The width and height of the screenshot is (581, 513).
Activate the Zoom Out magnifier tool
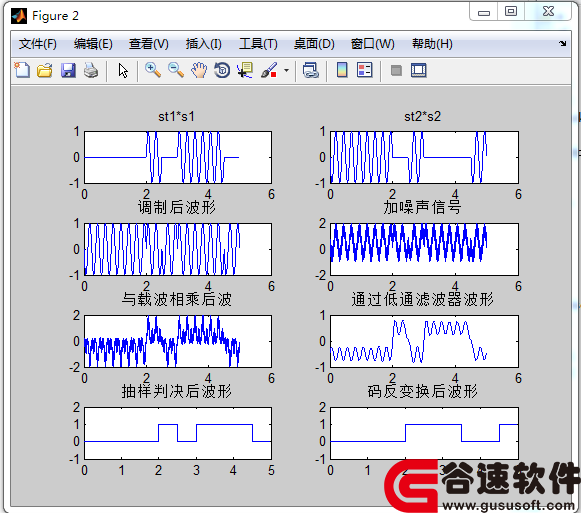pyautogui.click(x=176, y=70)
